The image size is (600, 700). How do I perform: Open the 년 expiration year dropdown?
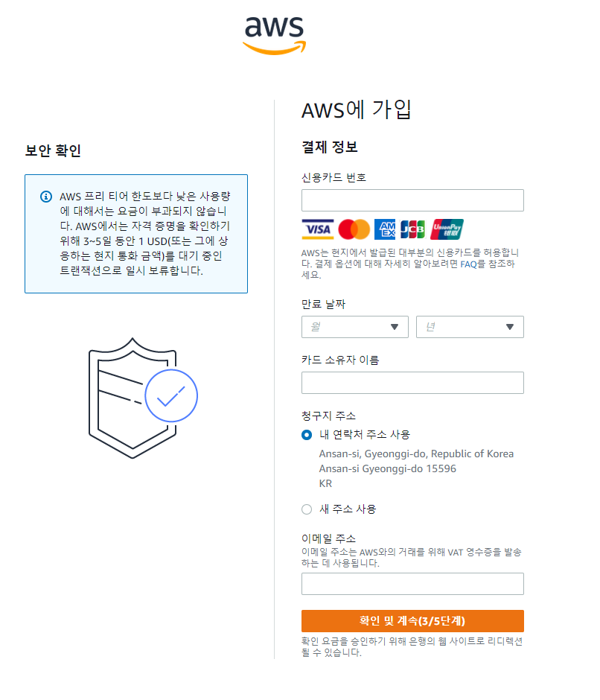click(x=470, y=327)
